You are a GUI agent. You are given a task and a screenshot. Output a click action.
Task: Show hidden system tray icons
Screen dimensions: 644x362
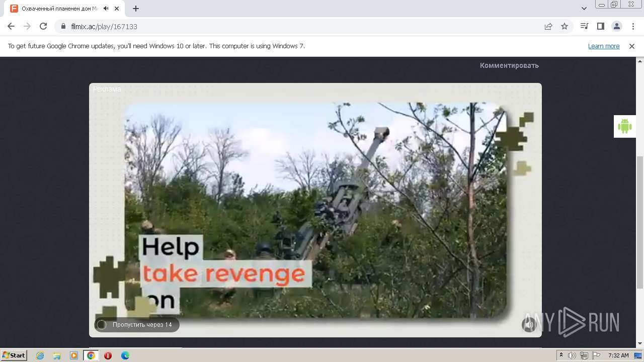point(561,355)
